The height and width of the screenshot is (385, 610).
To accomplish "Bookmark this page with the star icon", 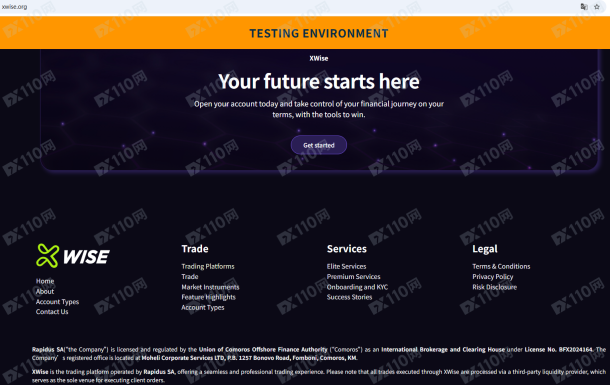I will [x=597, y=7].
